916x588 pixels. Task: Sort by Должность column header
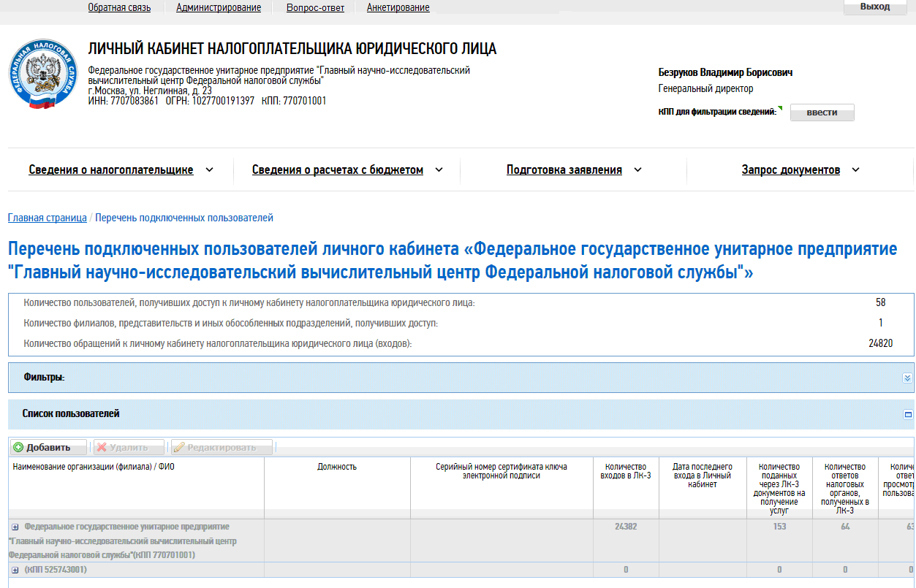[x=337, y=467]
